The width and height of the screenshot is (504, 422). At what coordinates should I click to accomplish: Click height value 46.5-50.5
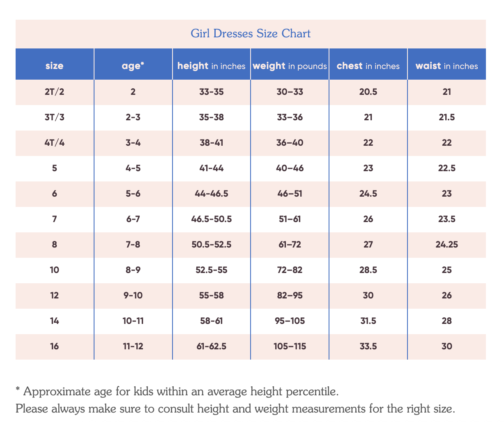click(212, 219)
